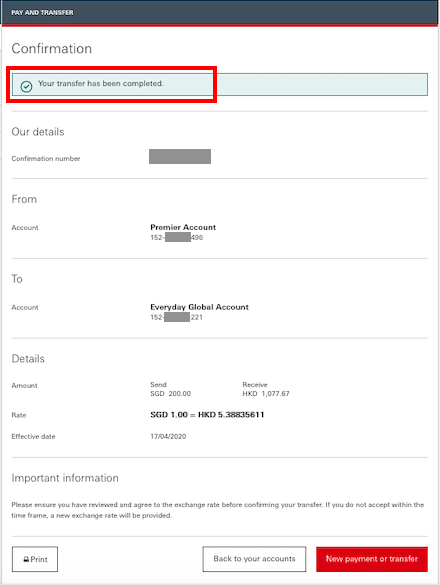
Task: Click the Details section heading
Action: 28,359
